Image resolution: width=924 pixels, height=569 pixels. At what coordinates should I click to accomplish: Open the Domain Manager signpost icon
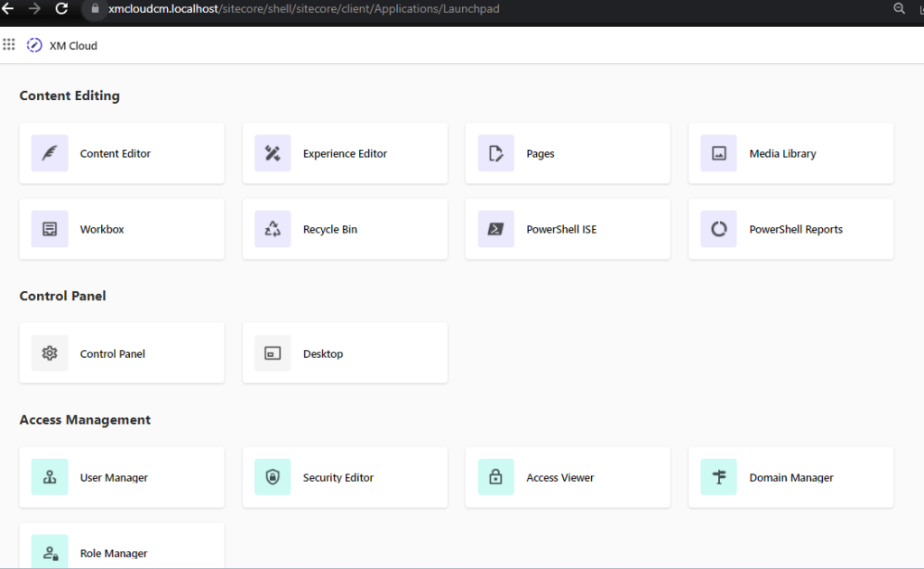(x=718, y=478)
